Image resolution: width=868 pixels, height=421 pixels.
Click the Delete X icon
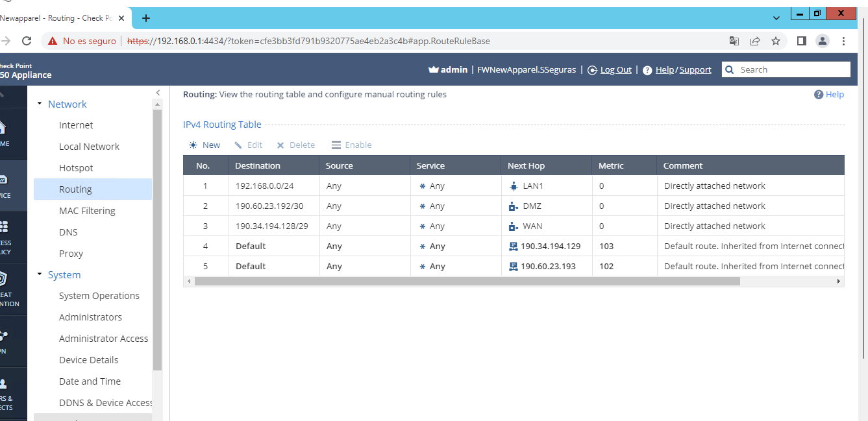pyautogui.click(x=280, y=145)
